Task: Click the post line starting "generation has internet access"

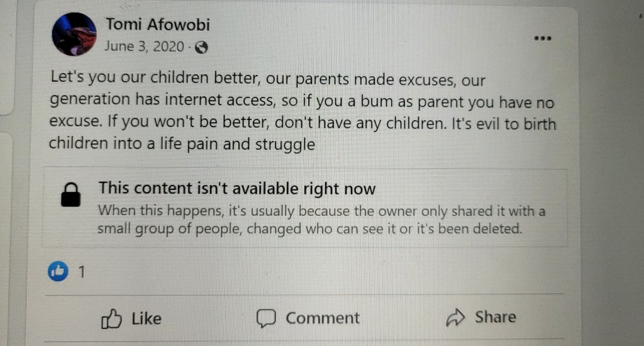Action: click(x=301, y=101)
